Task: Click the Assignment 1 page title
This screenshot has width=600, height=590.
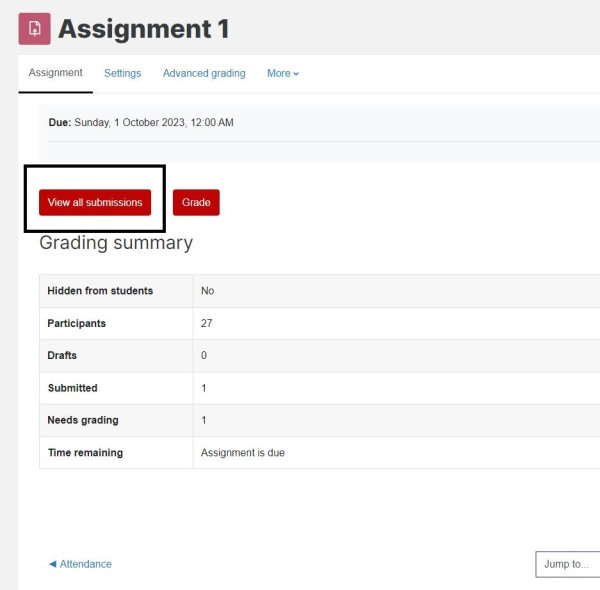Action: 144,29
